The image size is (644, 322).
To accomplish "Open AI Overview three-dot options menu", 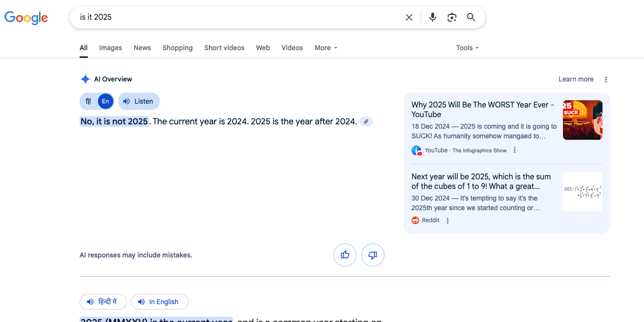I will pos(606,80).
